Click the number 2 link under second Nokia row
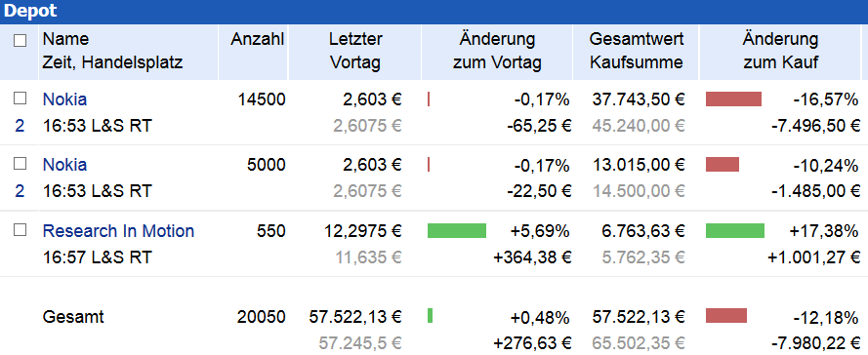 coord(20,191)
